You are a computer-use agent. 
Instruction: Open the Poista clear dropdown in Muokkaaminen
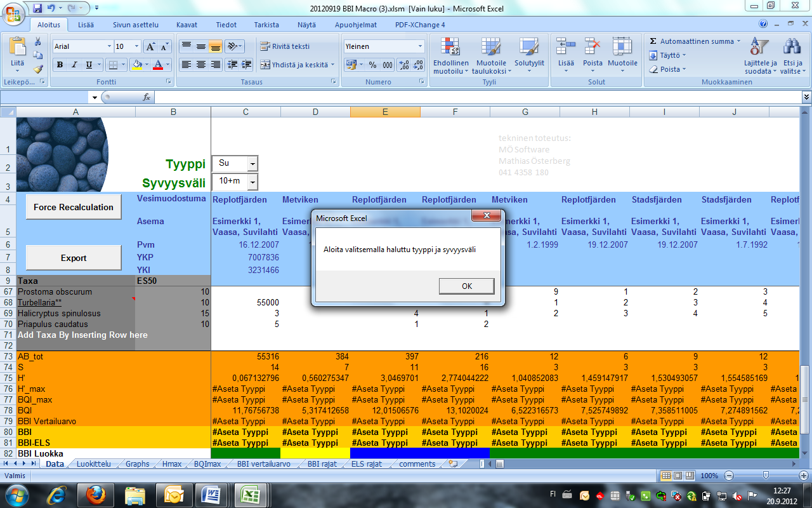(667, 69)
